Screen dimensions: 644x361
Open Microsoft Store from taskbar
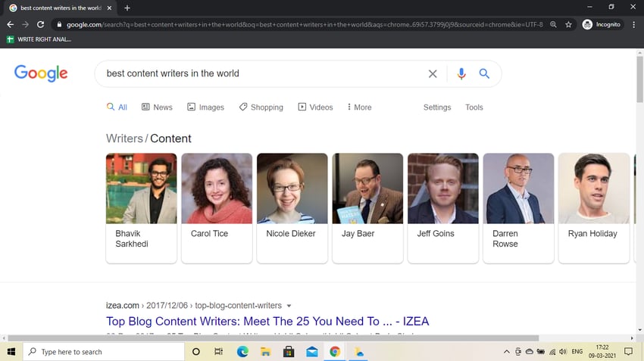click(x=289, y=352)
